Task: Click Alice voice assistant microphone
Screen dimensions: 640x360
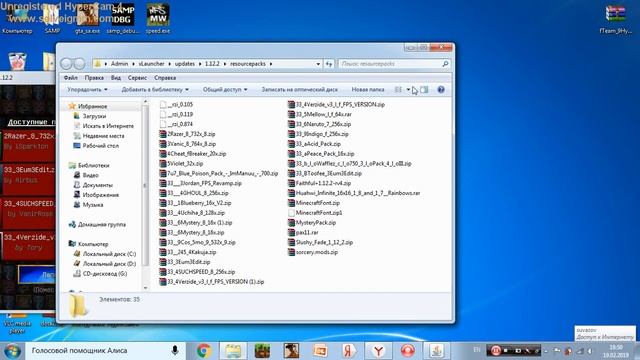Action: coord(175,351)
